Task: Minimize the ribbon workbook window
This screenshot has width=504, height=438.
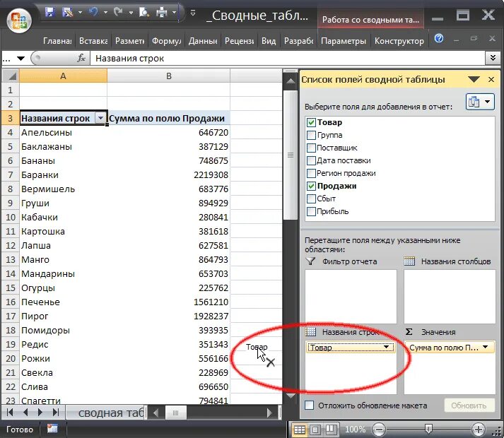Action: 457,39
